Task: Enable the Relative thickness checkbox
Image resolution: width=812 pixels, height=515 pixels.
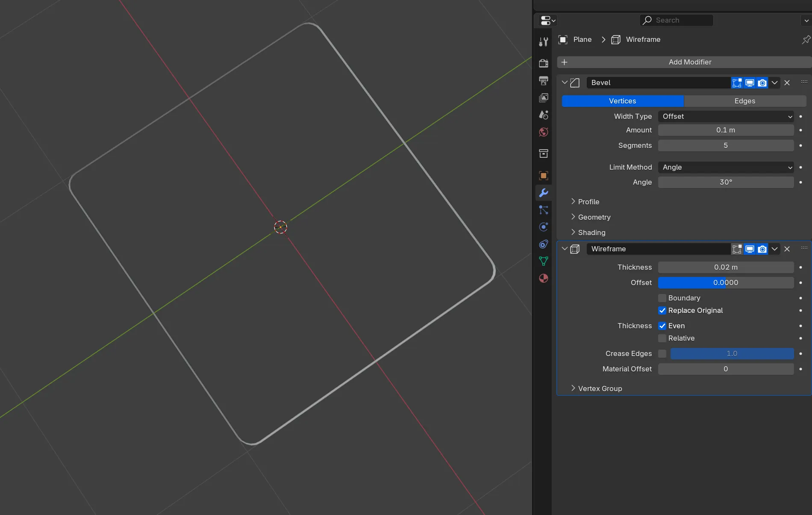Action: point(662,338)
